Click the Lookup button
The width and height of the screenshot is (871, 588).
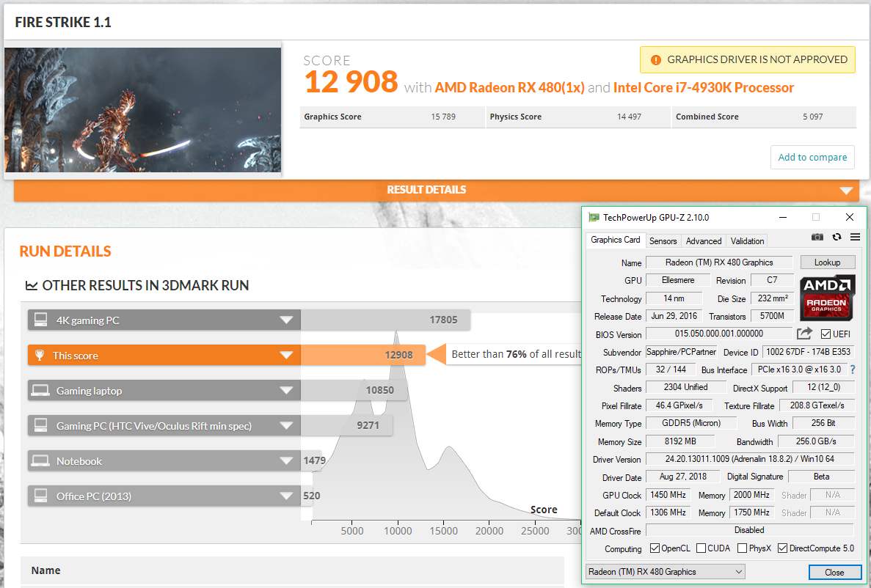pyautogui.click(x=827, y=262)
